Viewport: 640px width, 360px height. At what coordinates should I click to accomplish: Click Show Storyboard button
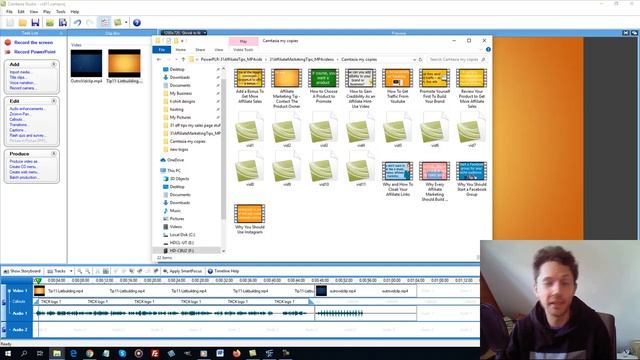pos(22,271)
